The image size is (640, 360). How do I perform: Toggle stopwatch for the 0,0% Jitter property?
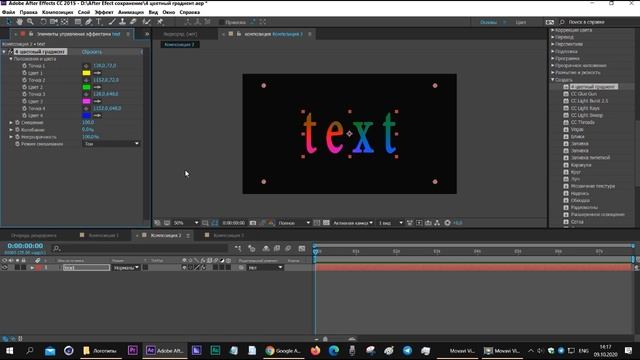point(18,130)
